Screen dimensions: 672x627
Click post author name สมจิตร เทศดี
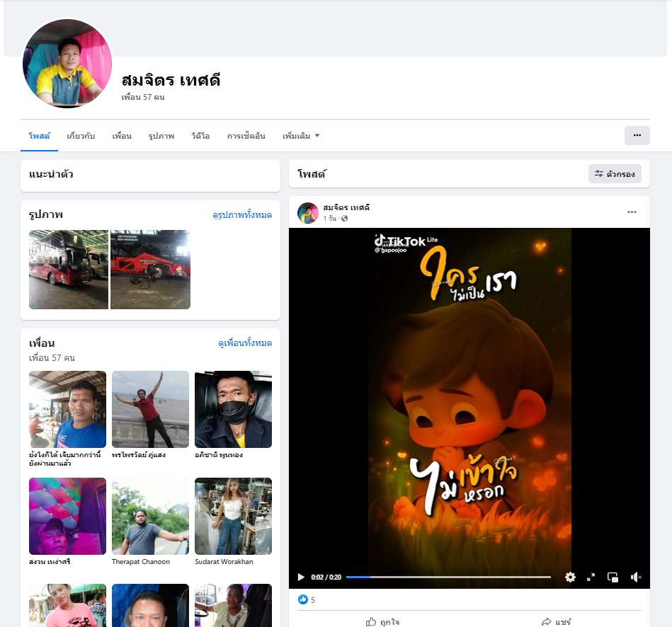(346, 208)
